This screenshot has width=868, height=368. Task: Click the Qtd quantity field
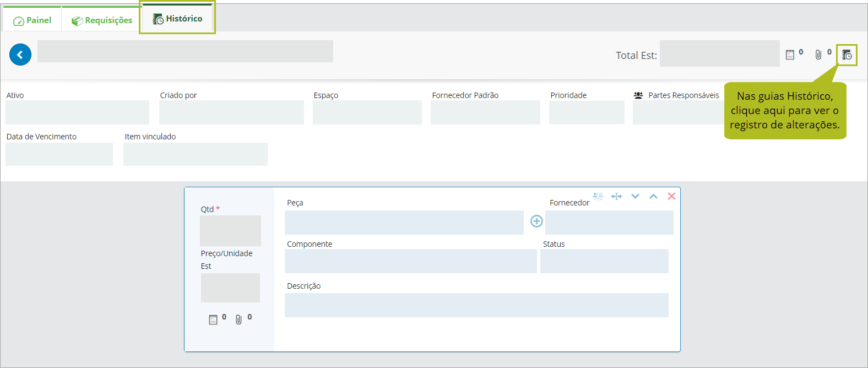(x=230, y=231)
